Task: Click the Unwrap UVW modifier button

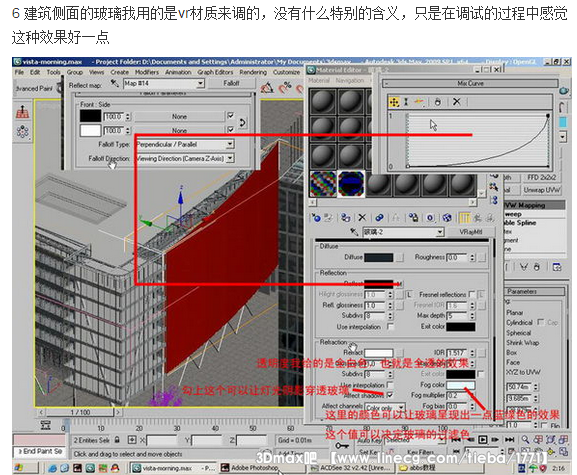Action: coord(541,190)
